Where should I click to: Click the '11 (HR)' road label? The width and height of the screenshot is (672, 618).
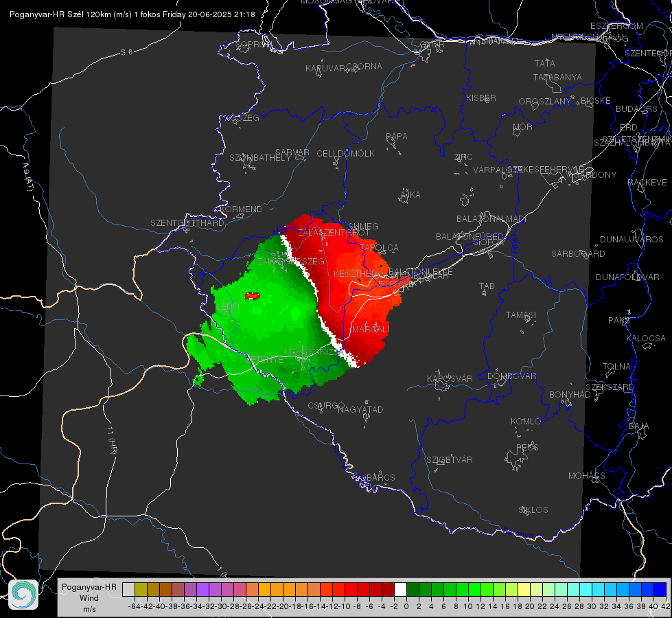point(112,440)
